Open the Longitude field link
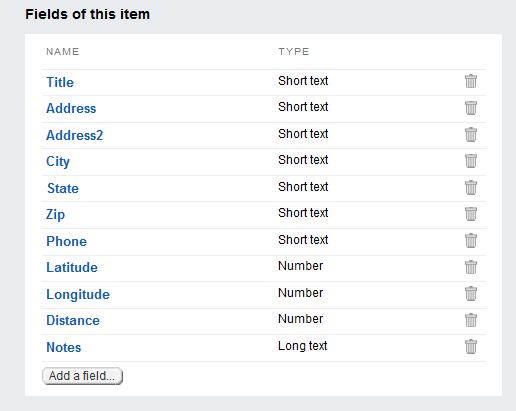This screenshot has width=516, height=411. click(78, 295)
